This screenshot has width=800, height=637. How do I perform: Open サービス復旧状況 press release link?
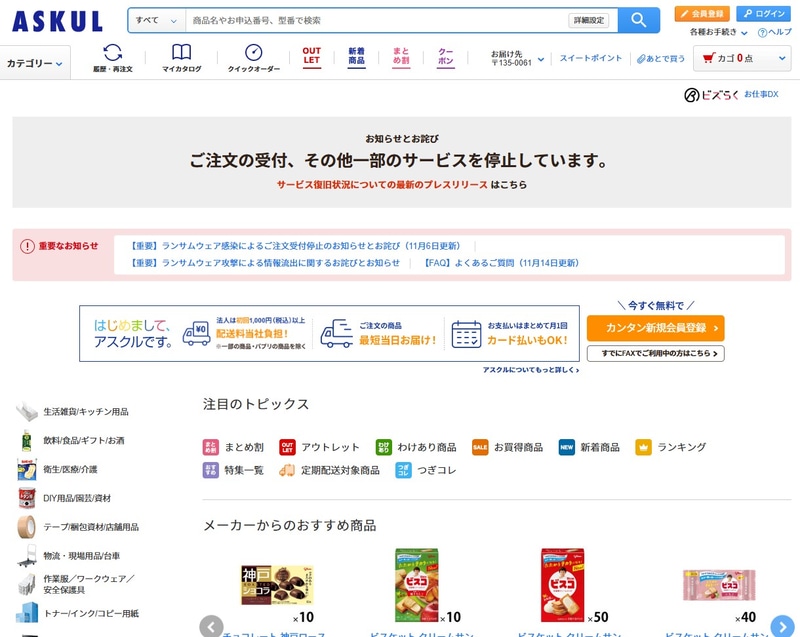click(382, 185)
